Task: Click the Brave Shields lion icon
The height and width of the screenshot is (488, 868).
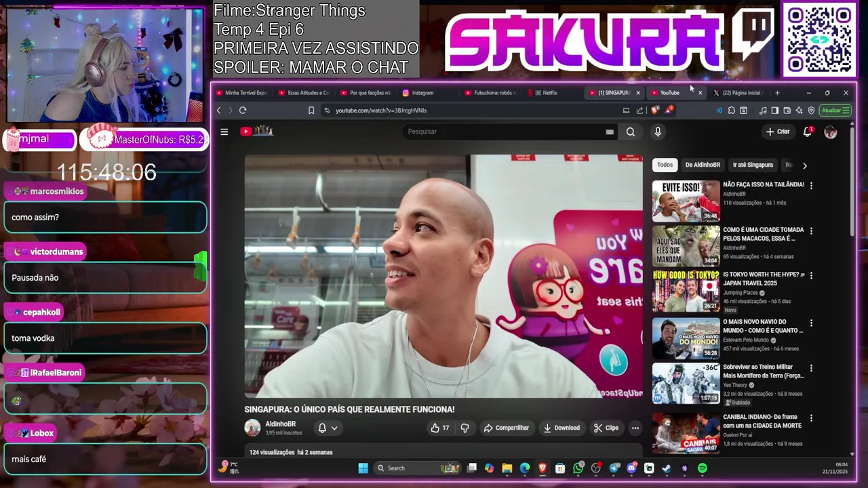Action: 654,110
